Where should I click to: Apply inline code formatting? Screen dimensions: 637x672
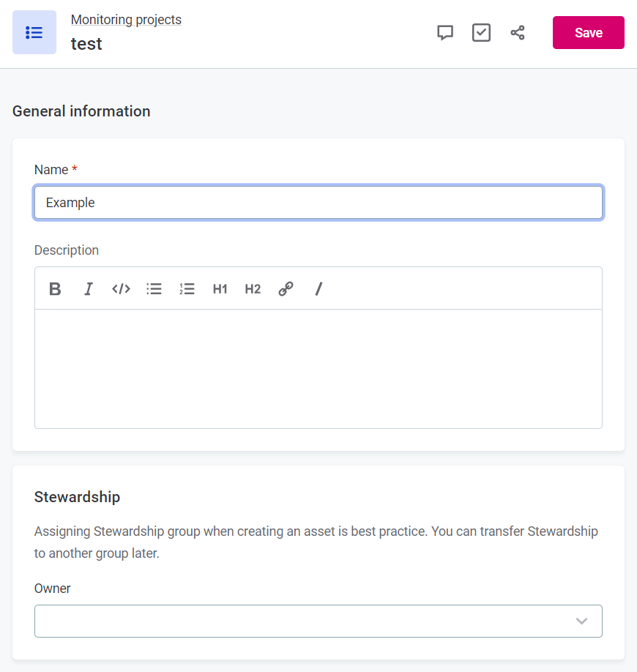(x=121, y=289)
